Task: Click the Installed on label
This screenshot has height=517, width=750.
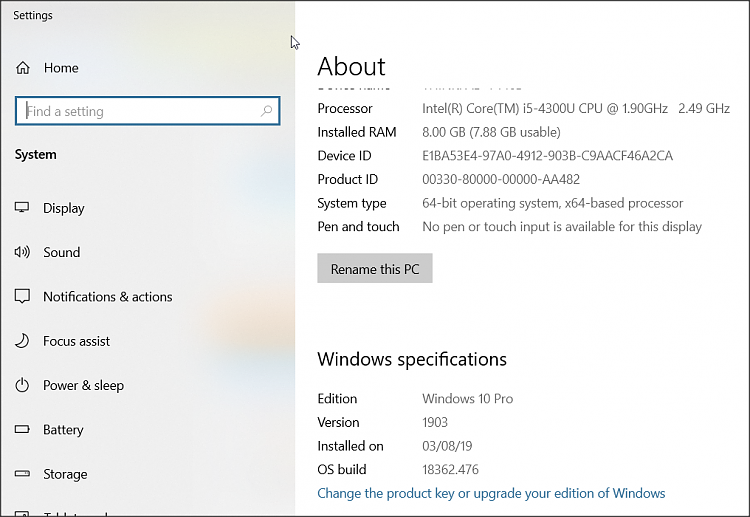Action: (350, 446)
